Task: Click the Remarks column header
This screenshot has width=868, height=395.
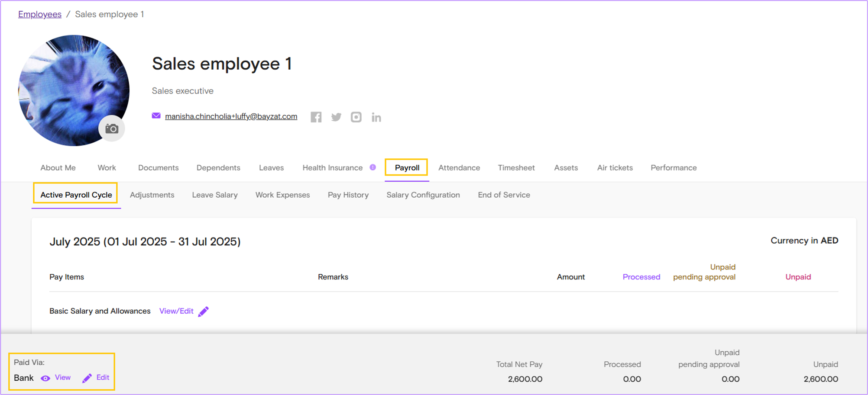Action: 333,277
